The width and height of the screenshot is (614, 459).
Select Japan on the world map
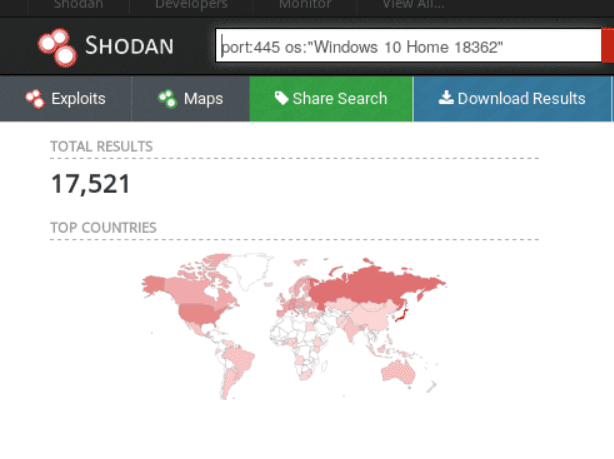pyautogui.click(x=400, y=318)
